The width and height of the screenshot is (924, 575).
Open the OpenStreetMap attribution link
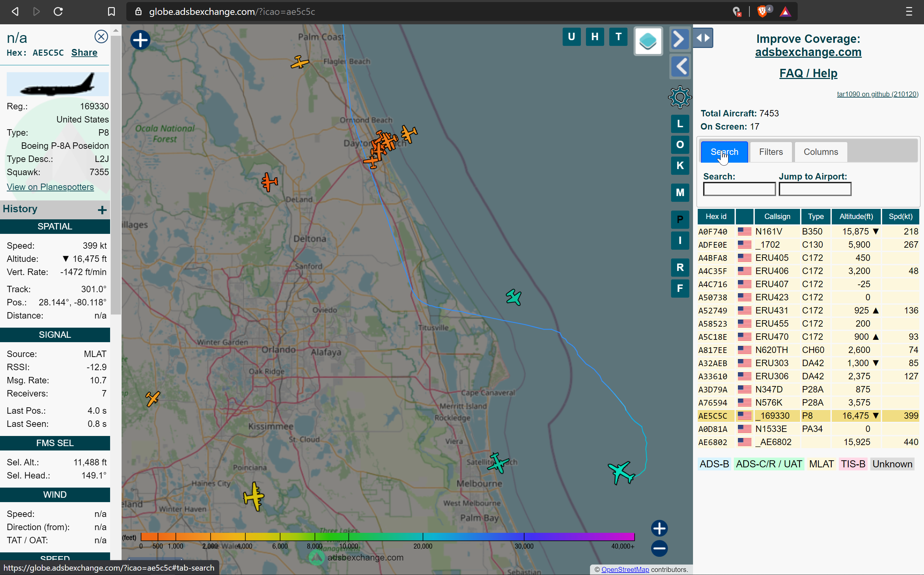[625, 569]
